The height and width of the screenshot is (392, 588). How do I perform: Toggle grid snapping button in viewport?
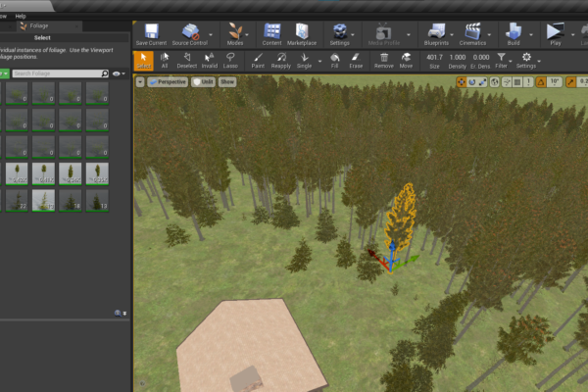517,82
